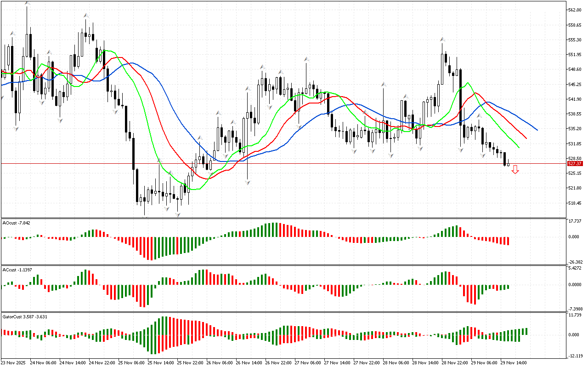588x368 pixels.
Task: Select the ACcust indicator label
Action: coord(17,270)
